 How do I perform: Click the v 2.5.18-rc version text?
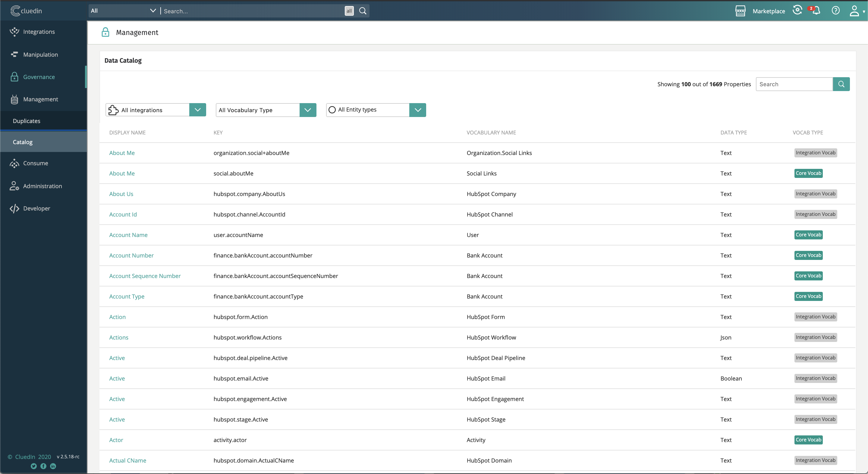pos(68,457)
